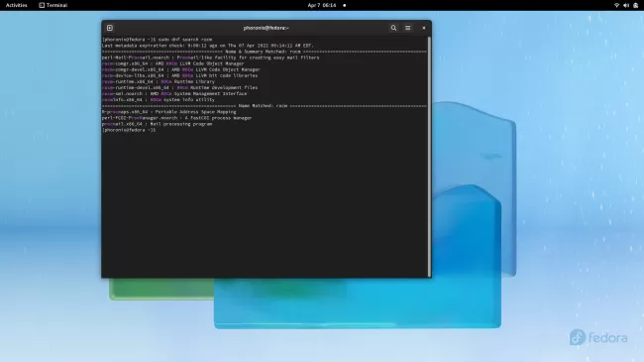Click the rocminfo.x86_64 result line
This screenshot has width=644, height=362.
point(159,99)
